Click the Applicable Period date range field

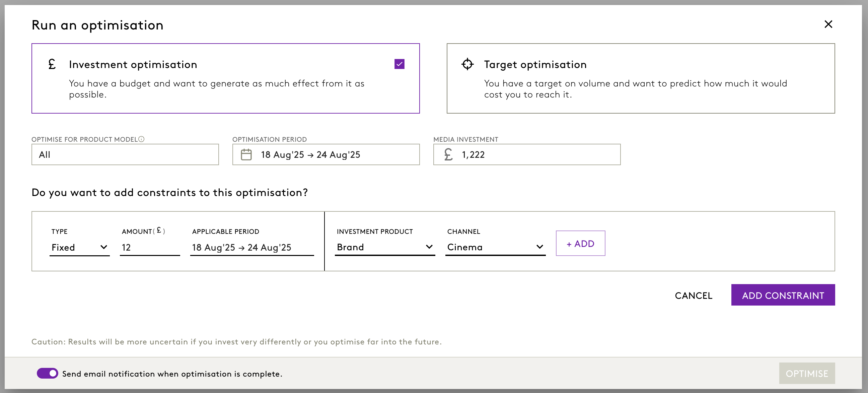251,247
